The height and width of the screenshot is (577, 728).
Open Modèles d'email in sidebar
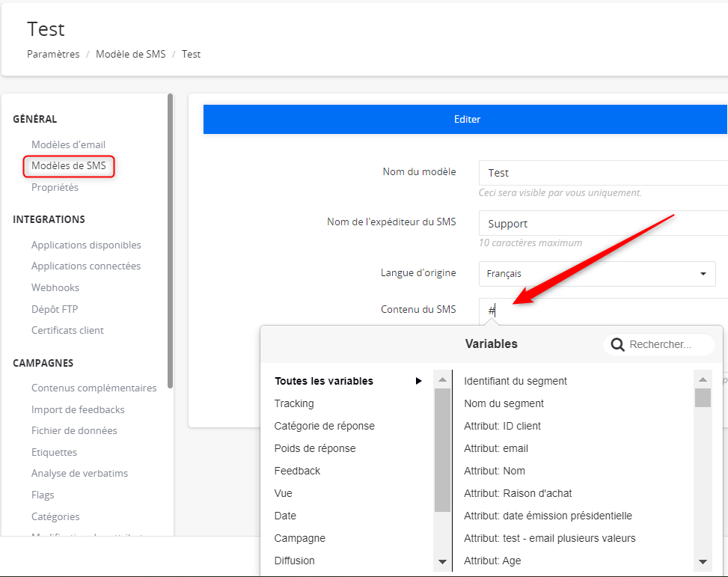point(68,144)
